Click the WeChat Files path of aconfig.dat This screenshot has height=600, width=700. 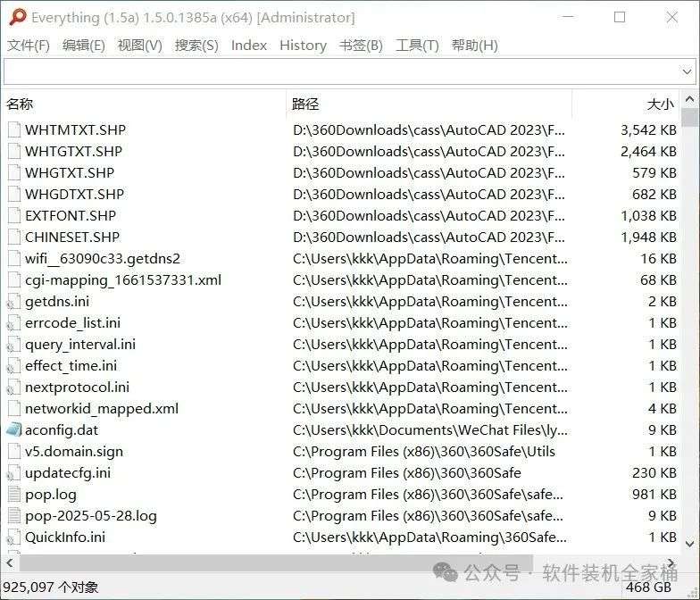pyautogui.click(x=430, y=430)
